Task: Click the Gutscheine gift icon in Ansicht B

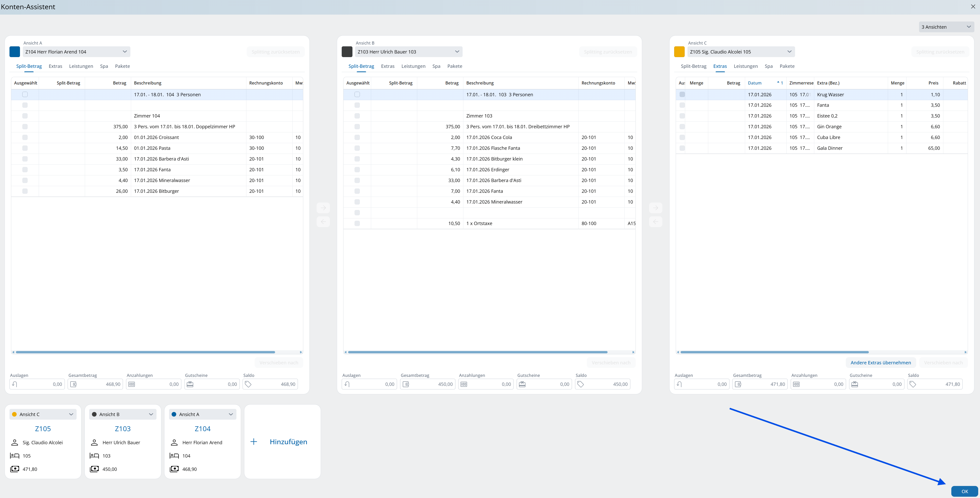Action: click(522, 384)
